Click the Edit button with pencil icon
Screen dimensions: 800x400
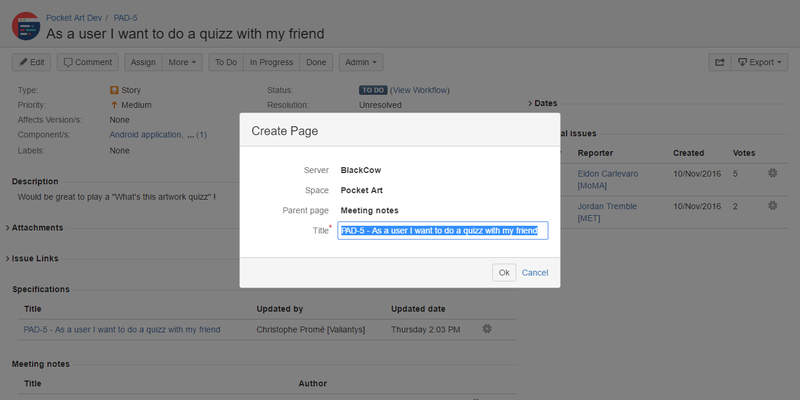pos(31,62)
